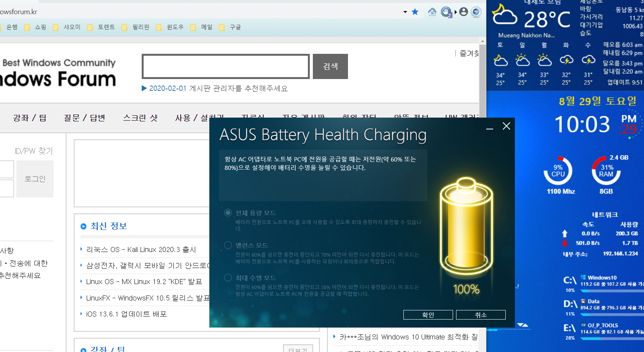The width and height of the screenshot is (644, 352).
Task: Open the 필리핀 bookmark folder
Action: pos(136,27)
